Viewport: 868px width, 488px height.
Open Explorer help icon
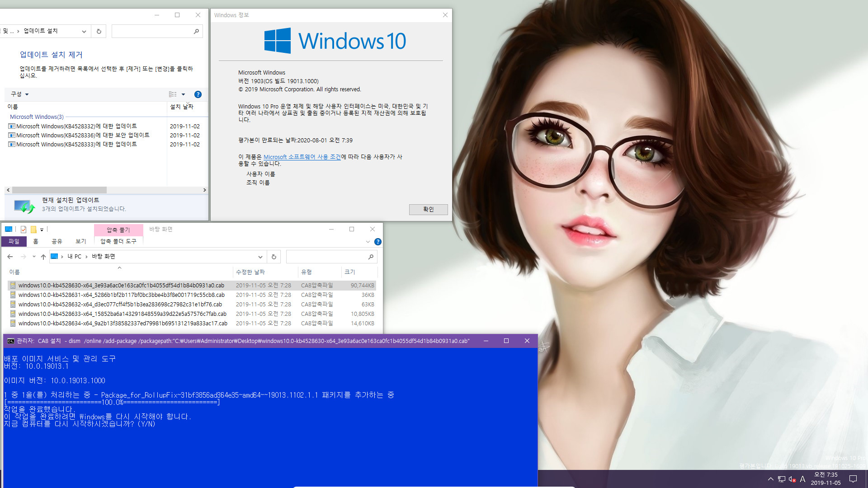point(378,242)
